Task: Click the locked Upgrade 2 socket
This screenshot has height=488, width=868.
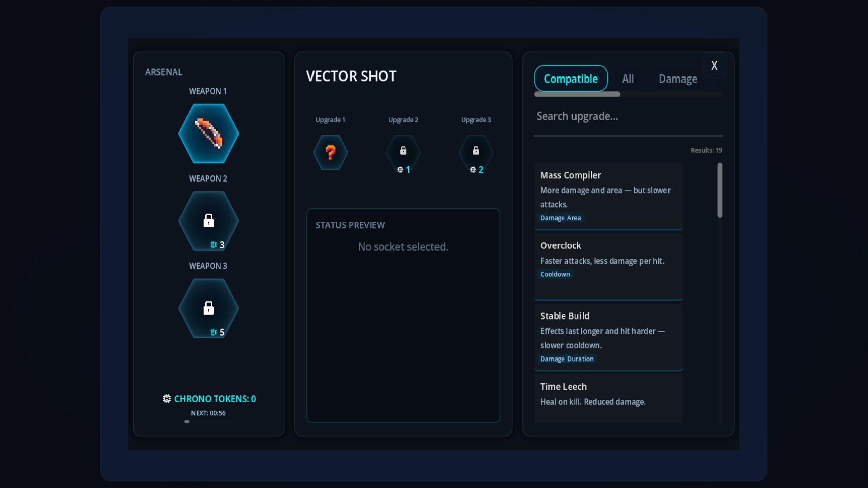Action: (x=403, y=151)
